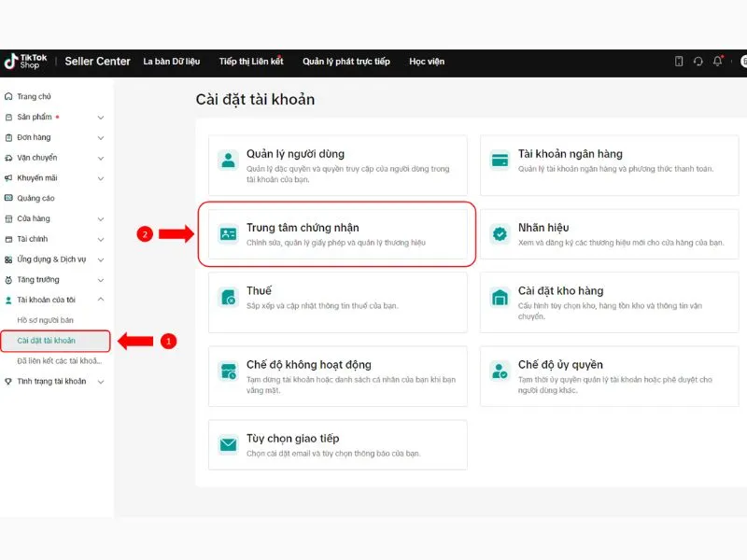Click the Tăng trưởng growth icon

(x=8, y=280)
